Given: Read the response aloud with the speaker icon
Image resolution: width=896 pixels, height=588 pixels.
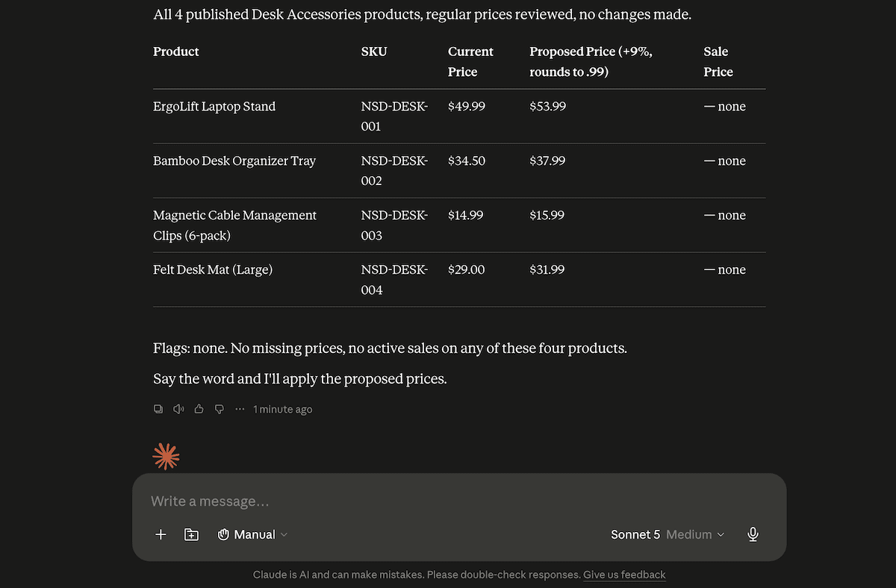Looking at the screenshot, I should coord(178,409).
